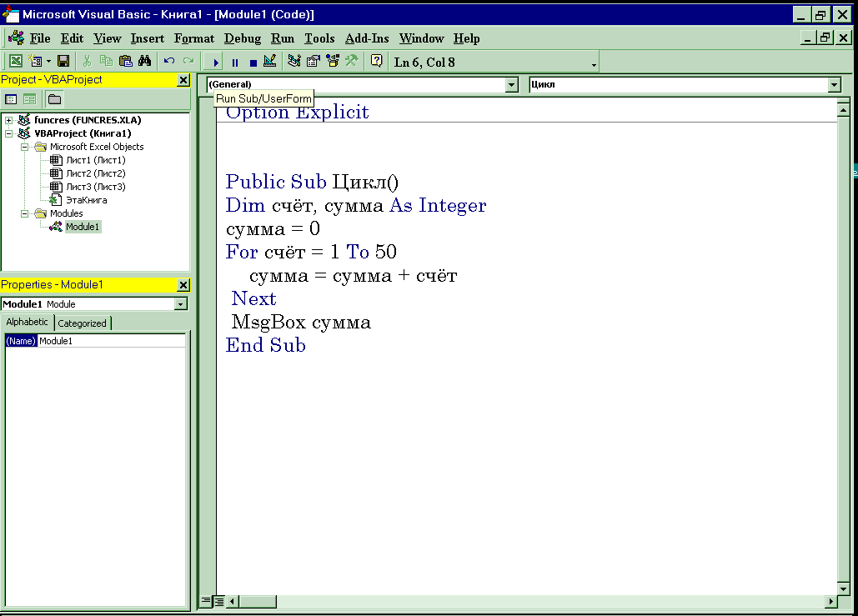Select Лист1 (Лист1) in project tree
Screen dimensions: 858x616
(x=95, y=160)
